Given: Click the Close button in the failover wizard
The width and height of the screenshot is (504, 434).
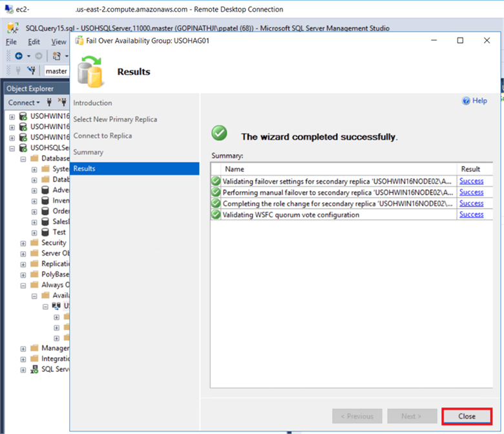Looking at the screenshot, I should 467,417.
